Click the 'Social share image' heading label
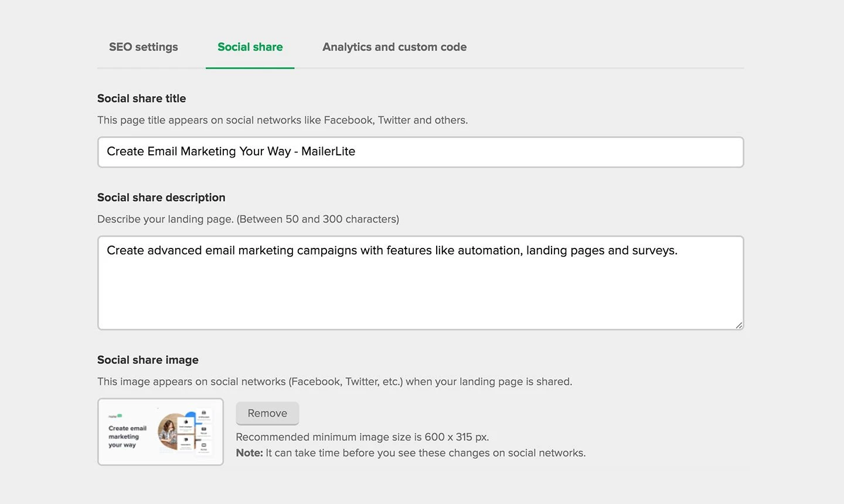Image resolution: width=844 pixels, height=504 pixels. (148, 360)
